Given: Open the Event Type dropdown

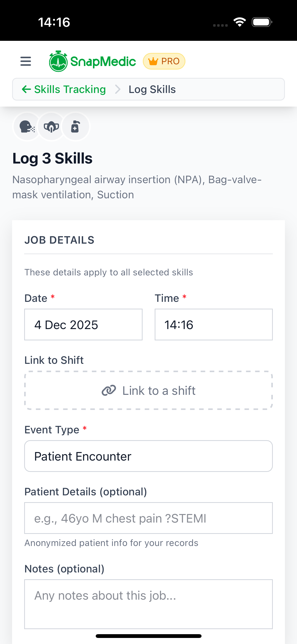Looking at the screenshot, I should (x=148, y=456).
